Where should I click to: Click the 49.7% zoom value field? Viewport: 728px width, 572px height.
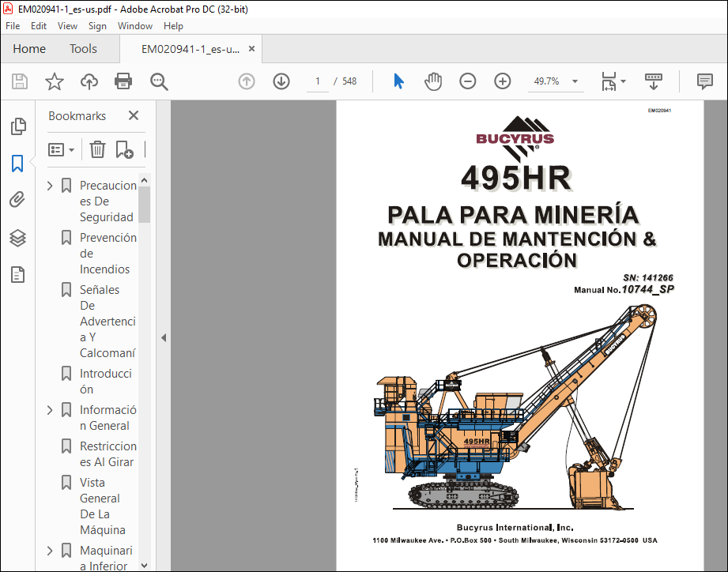point(546,81)
